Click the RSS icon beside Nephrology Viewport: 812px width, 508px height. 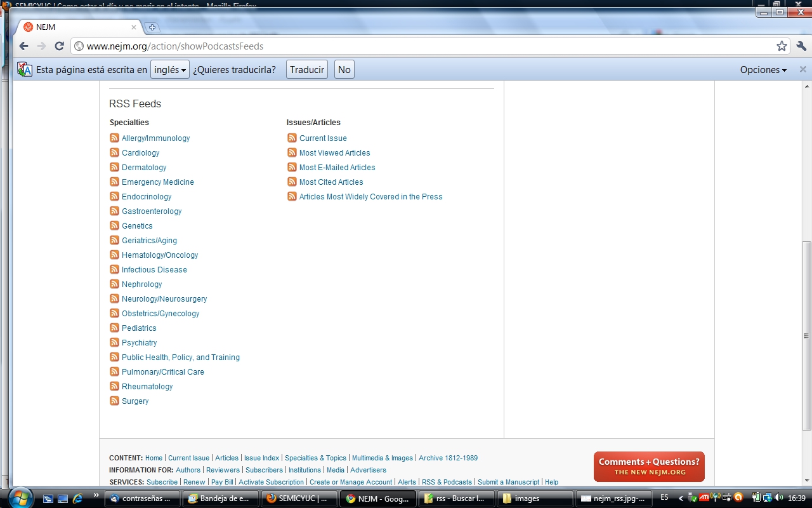(114, 284)
